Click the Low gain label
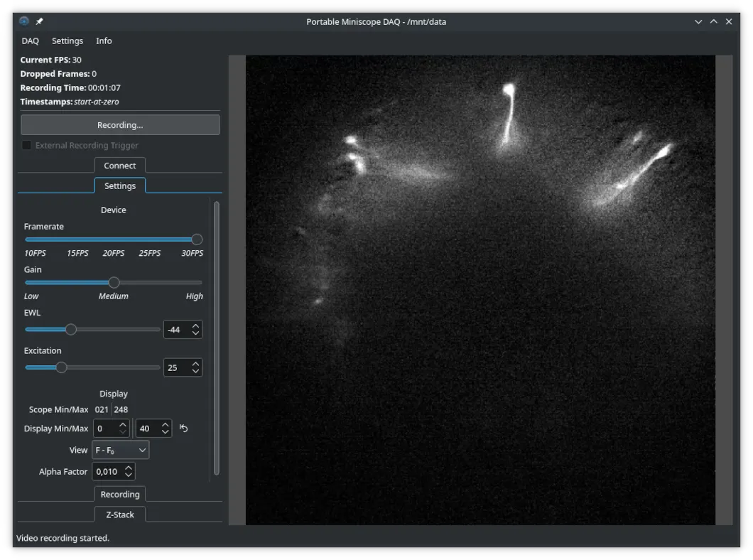The width and height of the screenshot is (753, 560). click(31, 296)
